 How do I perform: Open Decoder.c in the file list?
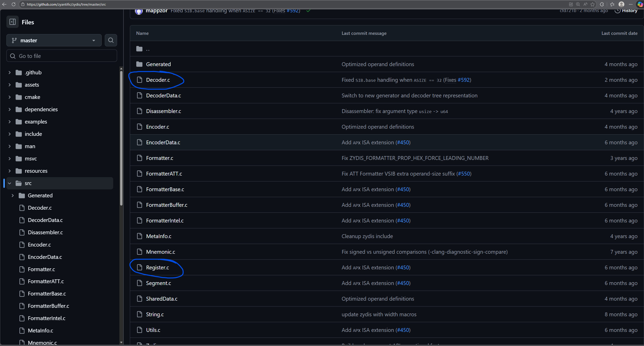tap(158, 80)
